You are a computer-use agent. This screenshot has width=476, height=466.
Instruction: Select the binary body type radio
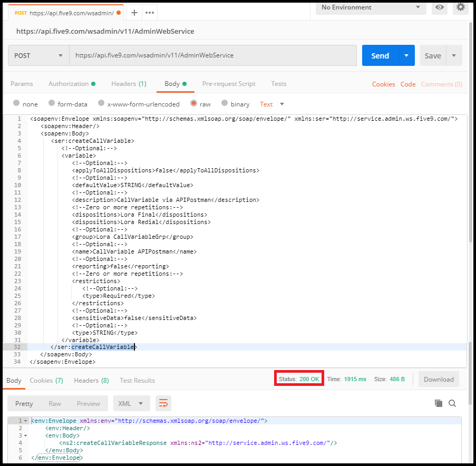point(225,103)
